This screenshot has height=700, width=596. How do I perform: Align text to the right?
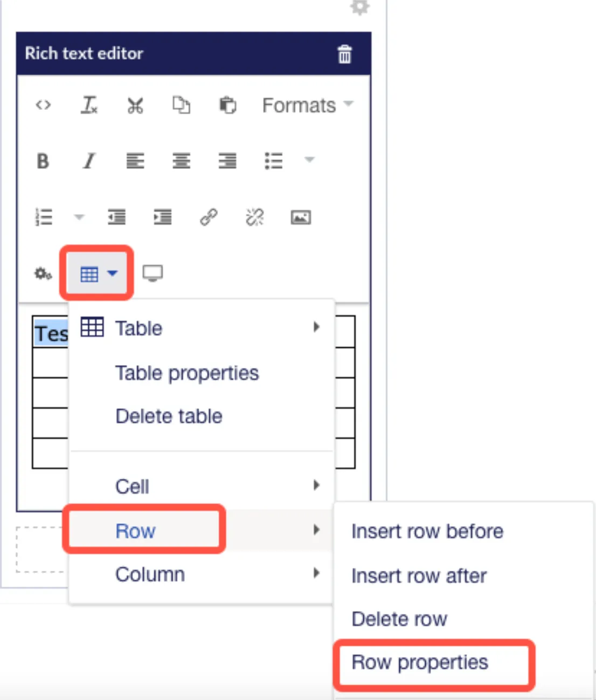pos(227,161)
